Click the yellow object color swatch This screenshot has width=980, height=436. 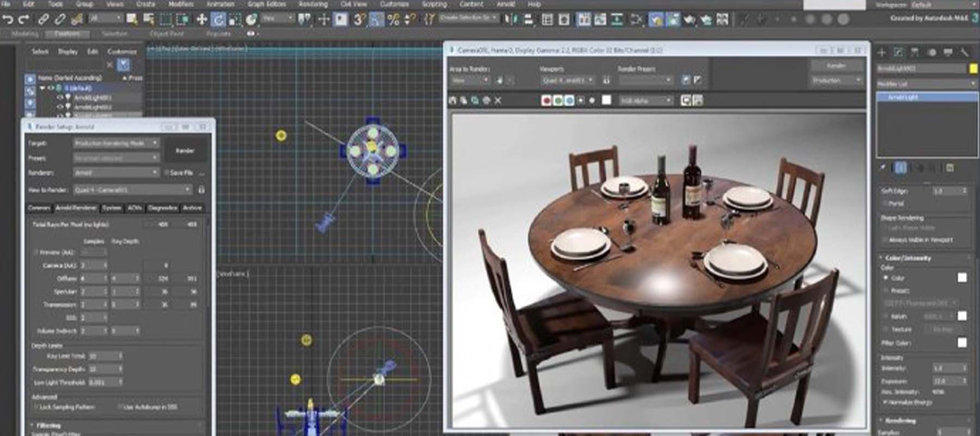coord(973,68)
